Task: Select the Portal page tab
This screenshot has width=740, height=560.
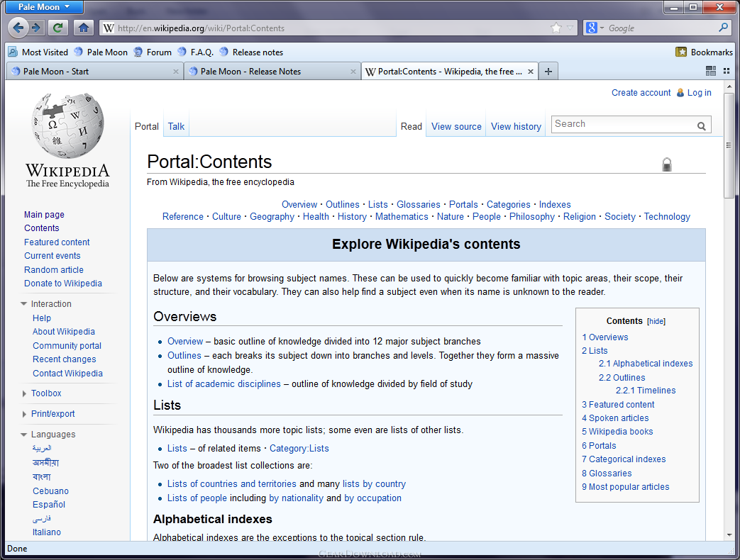Action: tap(147, 126)
